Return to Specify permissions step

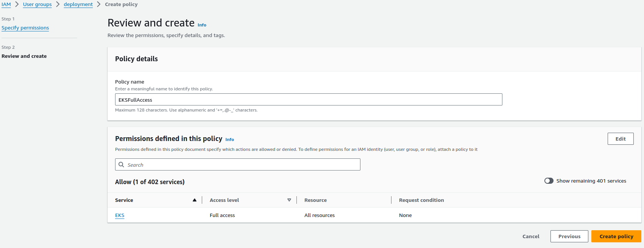25,28
